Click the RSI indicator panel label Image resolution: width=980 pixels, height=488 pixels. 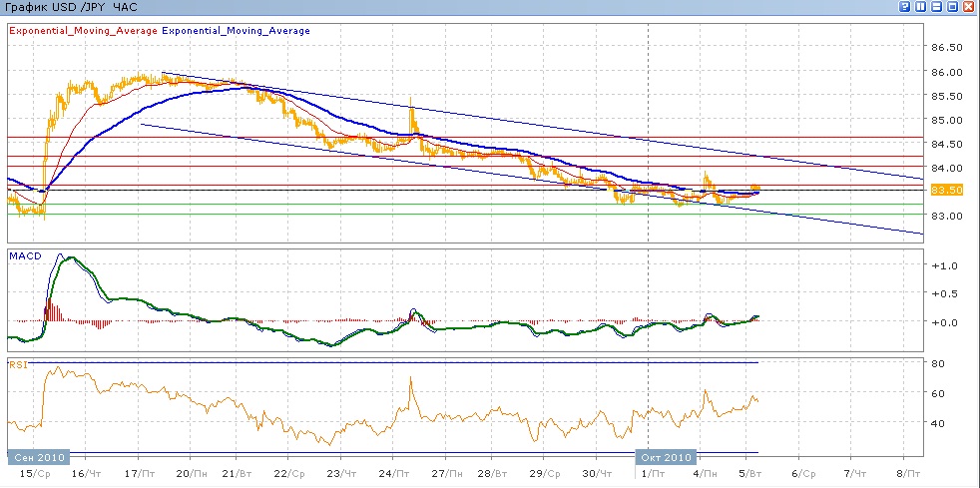tap(17, 364)
